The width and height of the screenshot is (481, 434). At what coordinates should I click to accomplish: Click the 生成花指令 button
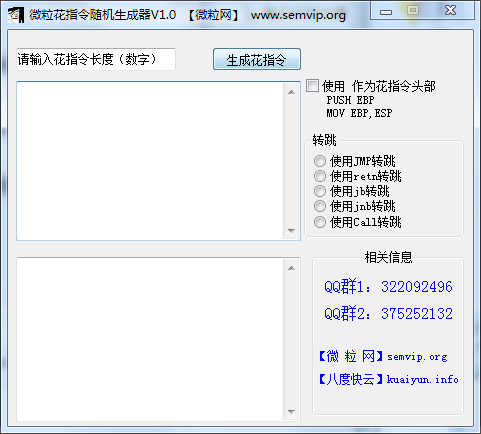coord(257,60)
